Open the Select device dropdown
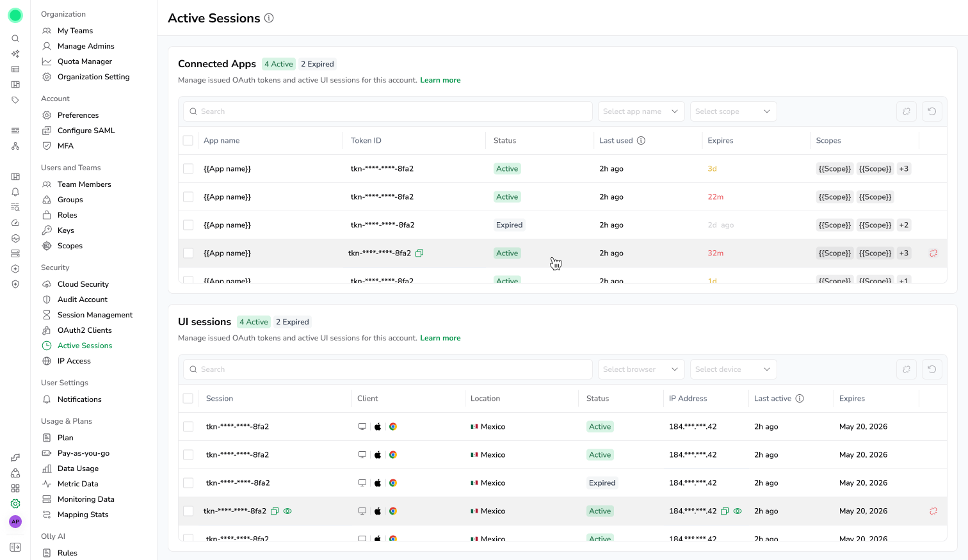This screenshot has width=968, height=560. (733, 369)
